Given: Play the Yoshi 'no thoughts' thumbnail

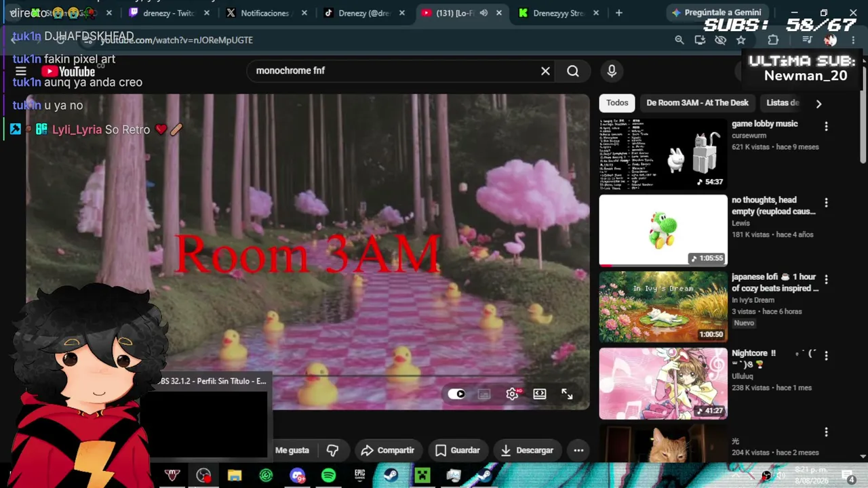Looking at the screenshot, I should pyautogui.click(x=663, y=231).
